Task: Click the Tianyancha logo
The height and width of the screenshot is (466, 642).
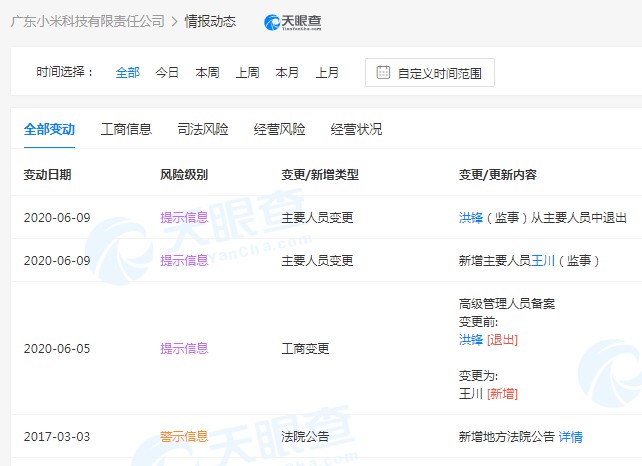Action: 293,22
